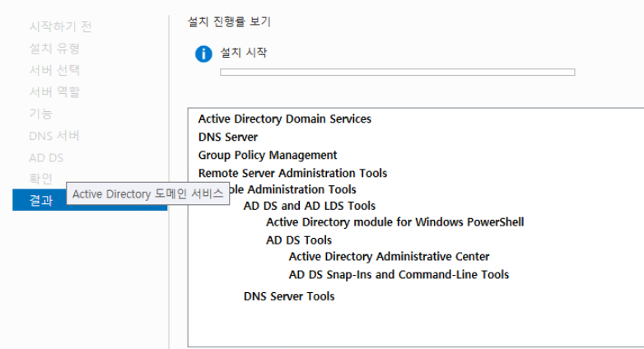
Task: Go to the 서버 선택 step
Action: 54,70
